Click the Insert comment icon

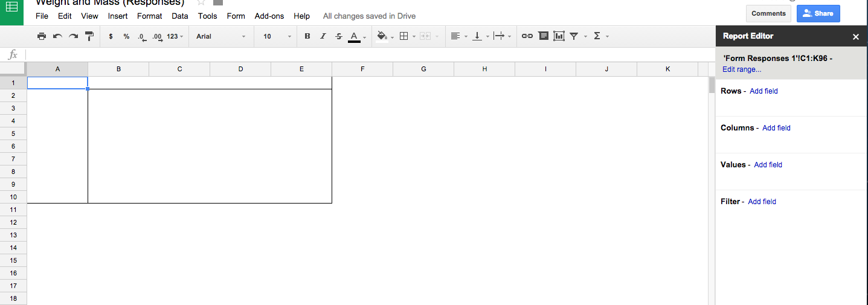tap(543, 36)
